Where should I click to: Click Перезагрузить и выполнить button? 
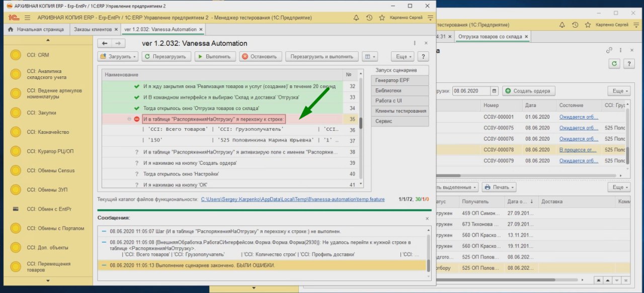click(x=322, y=56)
